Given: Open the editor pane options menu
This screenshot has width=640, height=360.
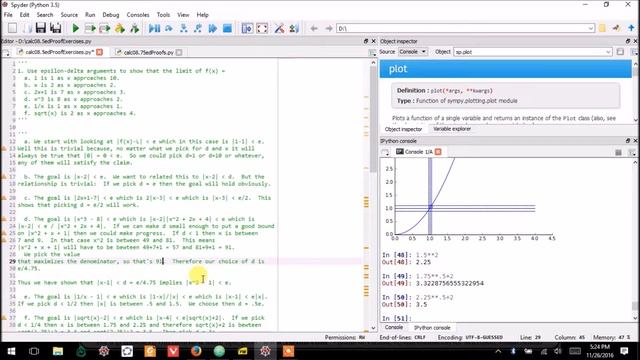Looking at the screenshot, I should pos(372,53).
